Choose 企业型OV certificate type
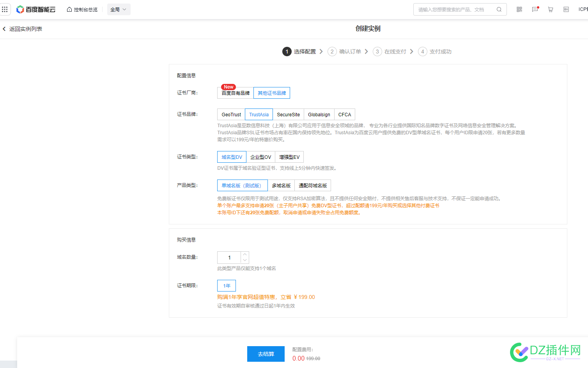 point(260,157)
